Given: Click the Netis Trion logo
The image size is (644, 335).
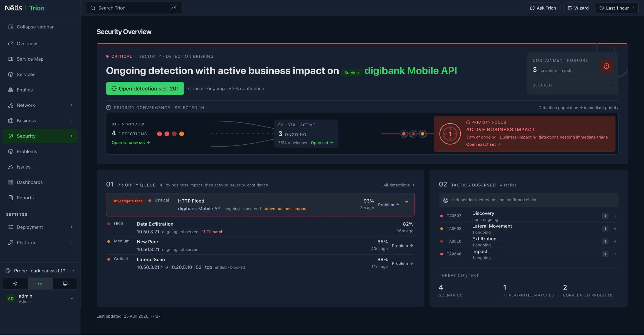Looking at the screenshot, I should 25,8.
